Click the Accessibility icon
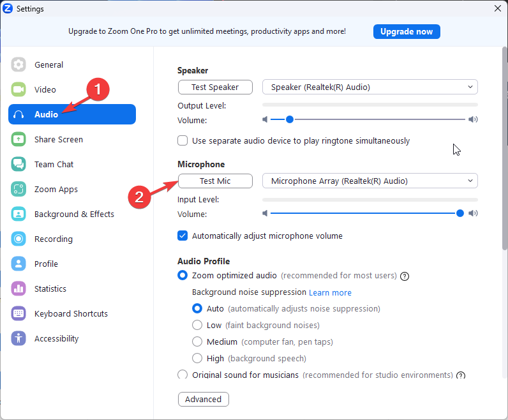Screen dimensions: 508x420 pyautogui.click(x=19, y=339)
